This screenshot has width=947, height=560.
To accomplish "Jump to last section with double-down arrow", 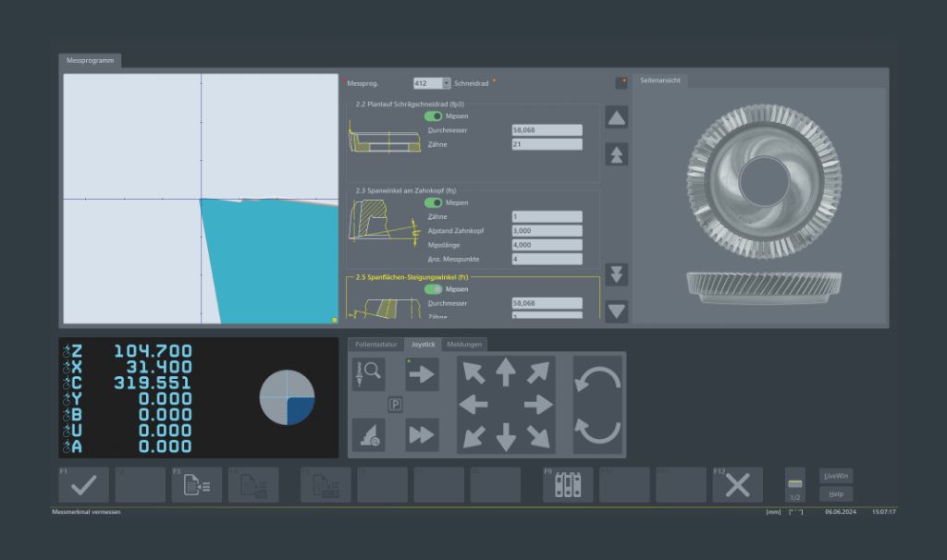I will [617, 274].
